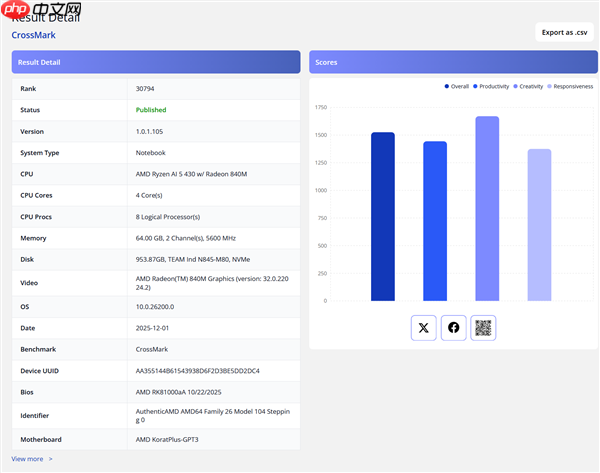Click the Productivity score bar
600x473 pixels.
click(x=435, y=221)
